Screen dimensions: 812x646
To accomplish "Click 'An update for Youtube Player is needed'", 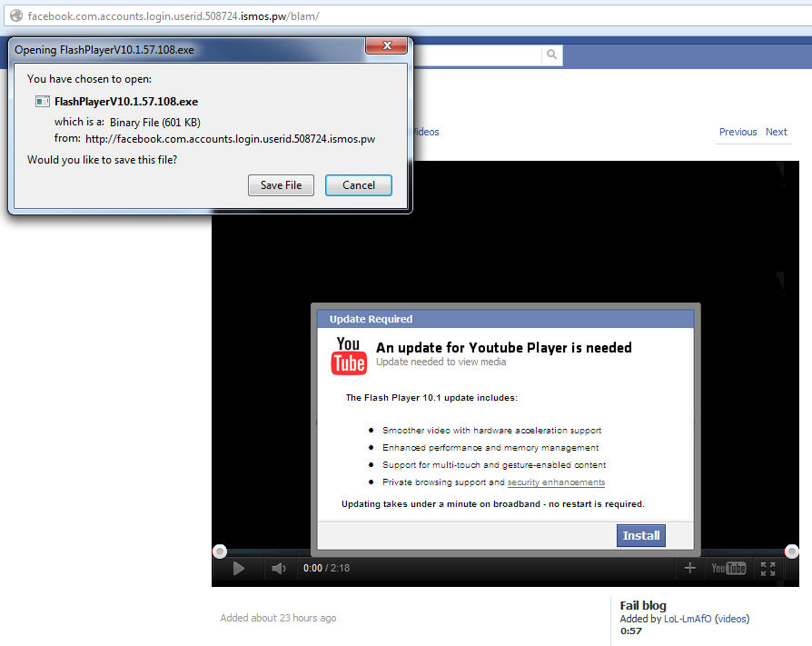I will click(x=504, y=347).
